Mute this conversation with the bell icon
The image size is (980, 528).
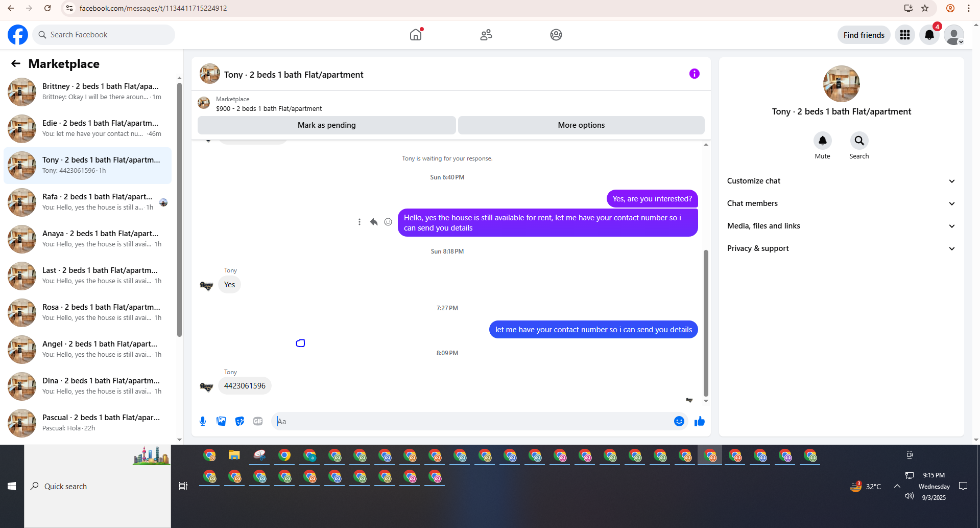(x=822, y=141)
